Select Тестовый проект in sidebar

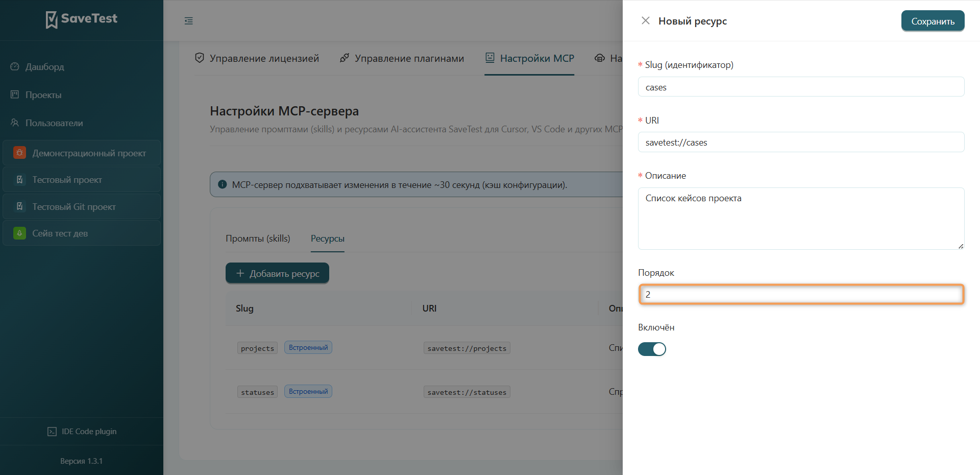[82, 180]
